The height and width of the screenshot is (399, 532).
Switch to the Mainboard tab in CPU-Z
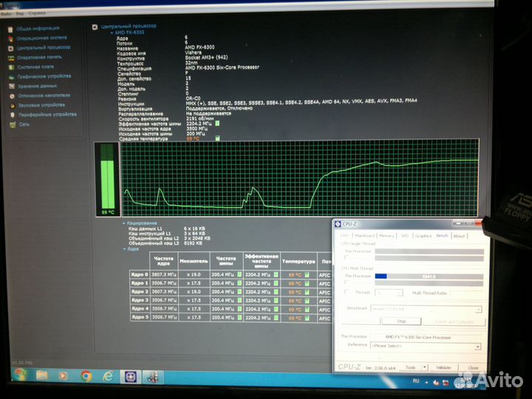pos(365,236)
